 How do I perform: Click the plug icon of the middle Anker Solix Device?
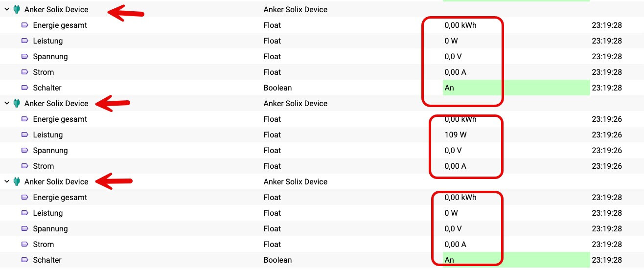(17, 103)
